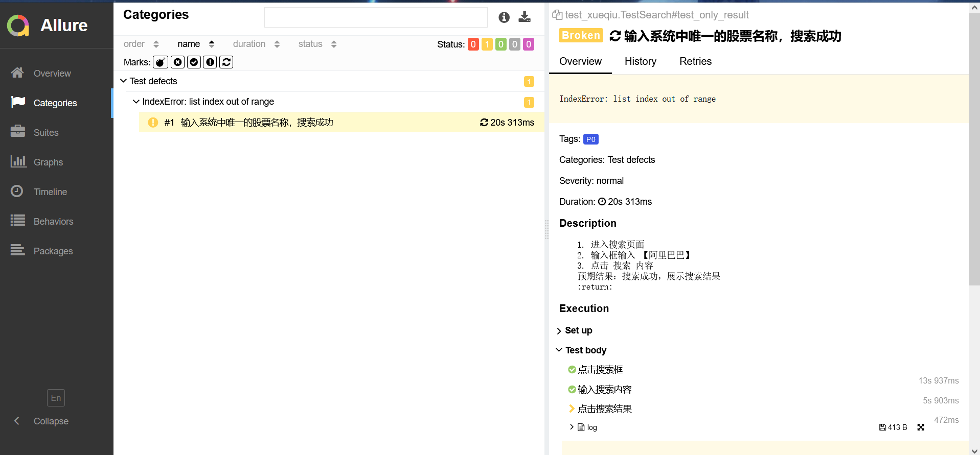Change language with the En button
This screenshot has height=455, width=980.
[x=56, y=398]
